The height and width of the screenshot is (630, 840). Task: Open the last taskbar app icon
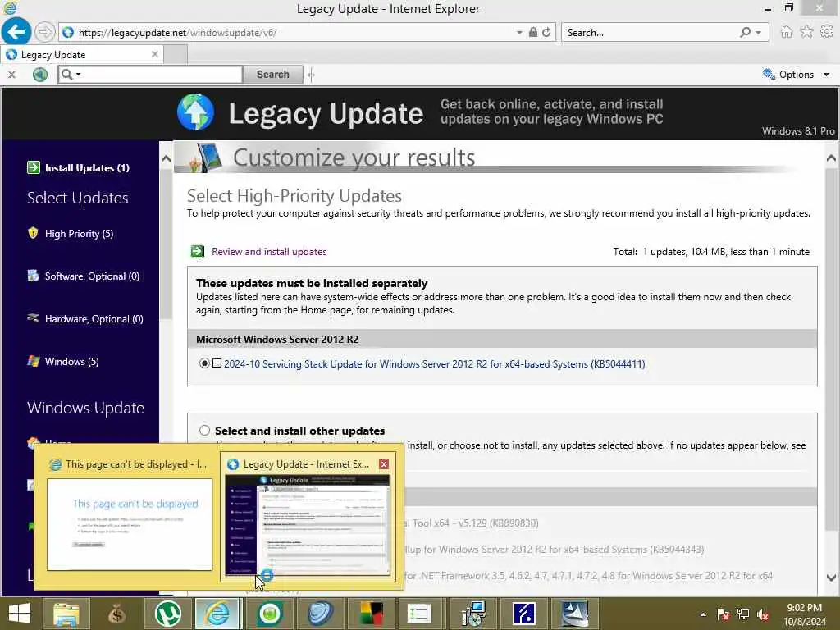573,614
